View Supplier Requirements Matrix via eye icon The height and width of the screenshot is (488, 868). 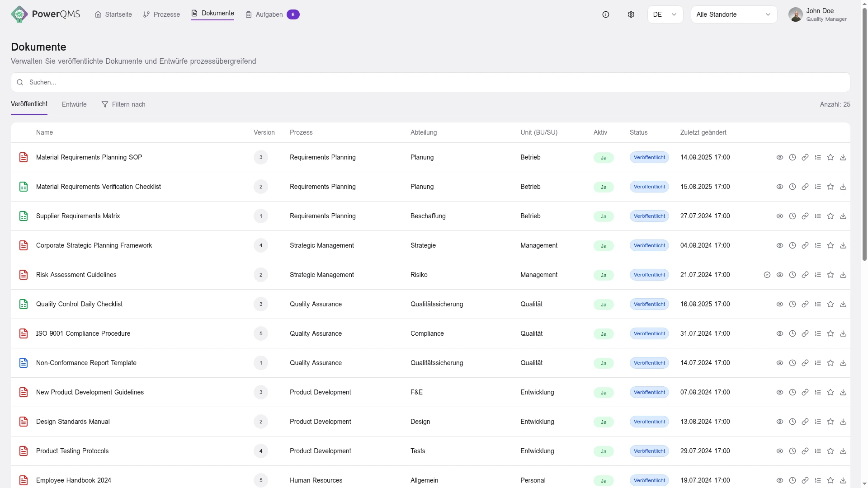click(780, 216)
